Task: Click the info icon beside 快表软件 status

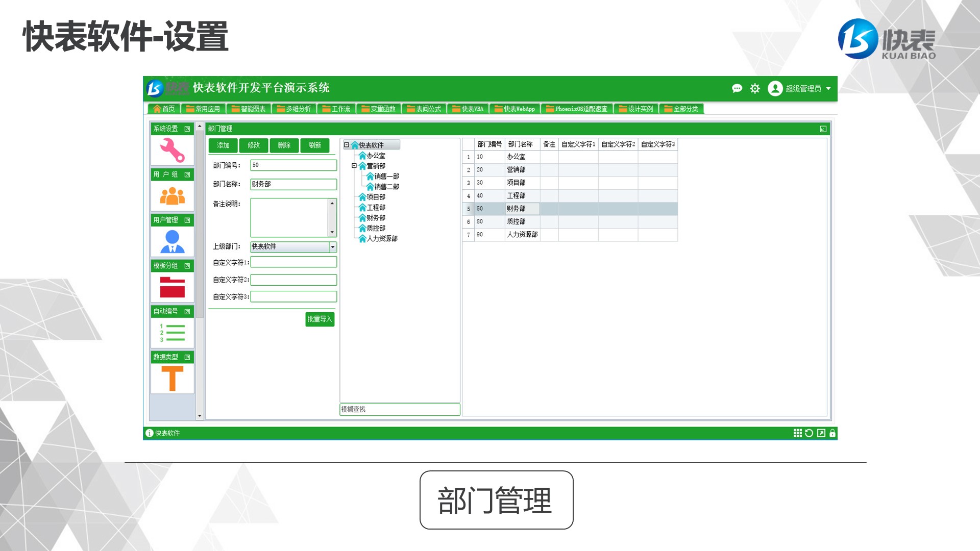Action: (150, 433)
